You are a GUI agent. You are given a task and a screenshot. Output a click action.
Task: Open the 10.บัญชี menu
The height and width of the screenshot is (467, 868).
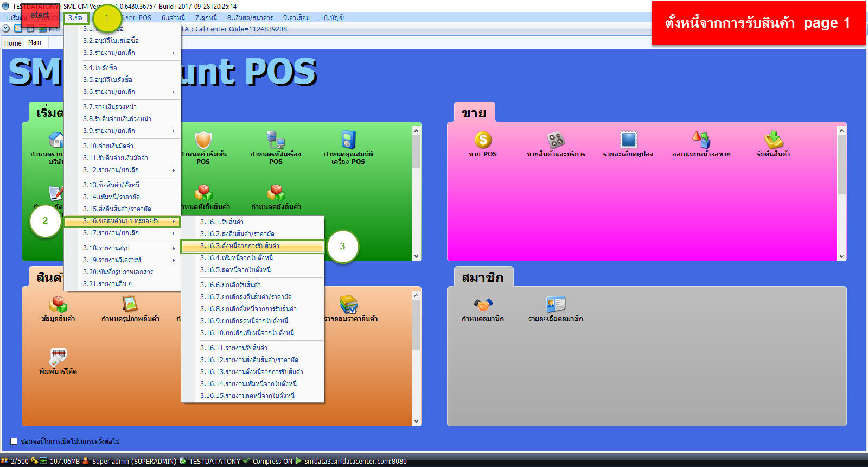point(332,18)
